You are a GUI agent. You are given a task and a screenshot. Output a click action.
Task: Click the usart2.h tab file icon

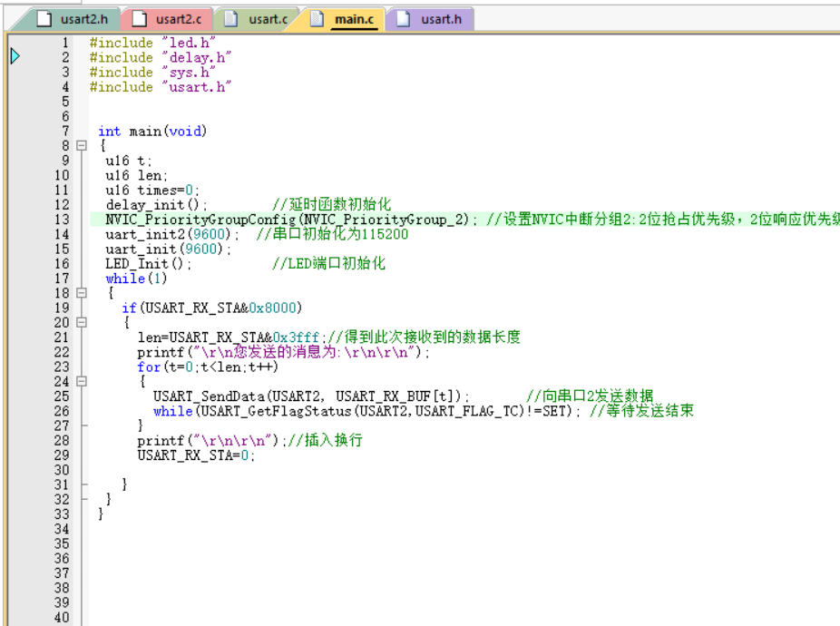(x=44, y=19)
